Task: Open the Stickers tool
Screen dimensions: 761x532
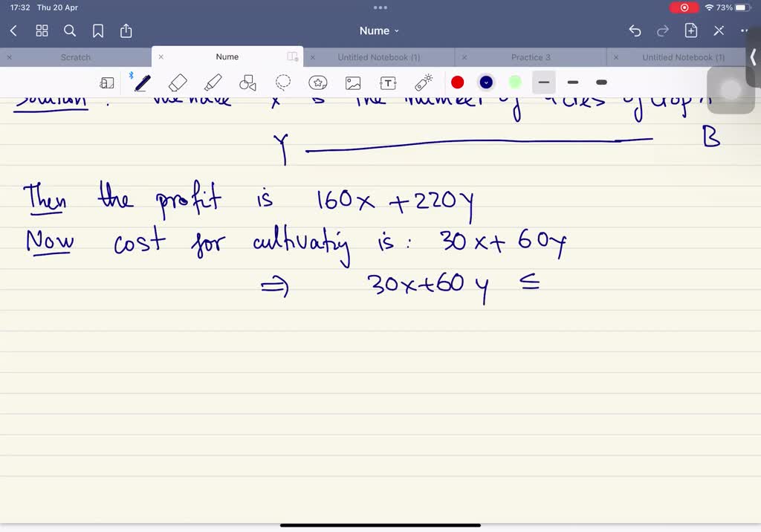Action: (317, 82)
